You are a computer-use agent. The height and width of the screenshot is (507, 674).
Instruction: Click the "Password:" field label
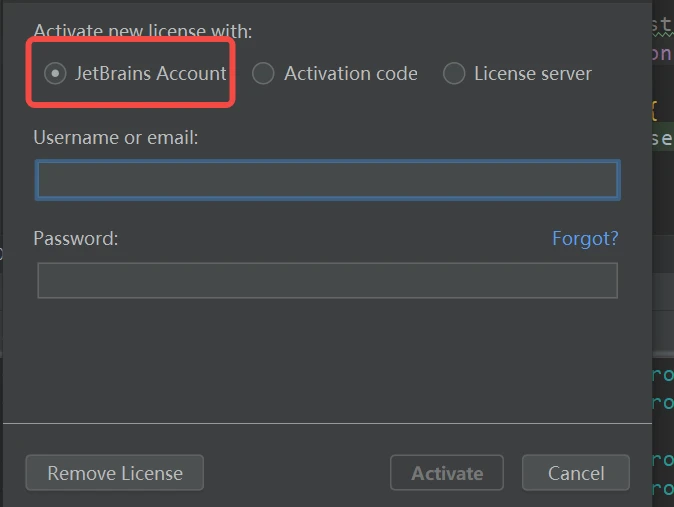pos(76,238)
